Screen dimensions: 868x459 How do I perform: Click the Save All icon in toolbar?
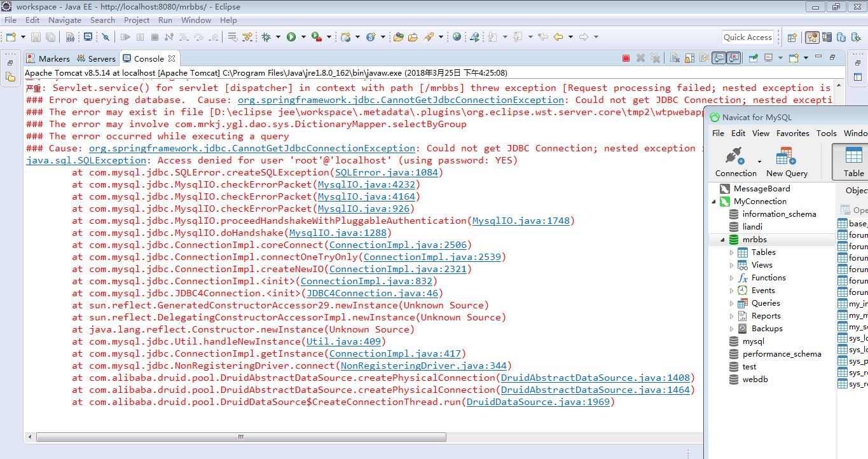[50, 37]
